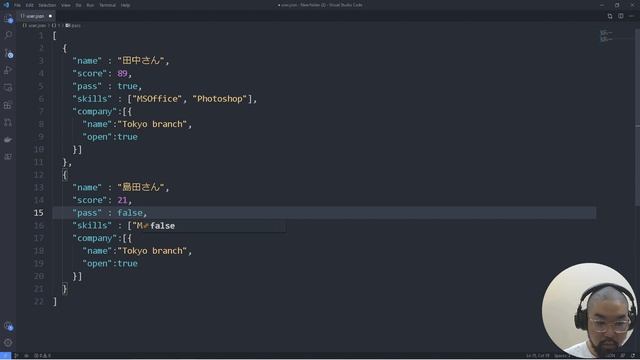
Task: Click the "company" key on line 7
Action: point(95,111)
